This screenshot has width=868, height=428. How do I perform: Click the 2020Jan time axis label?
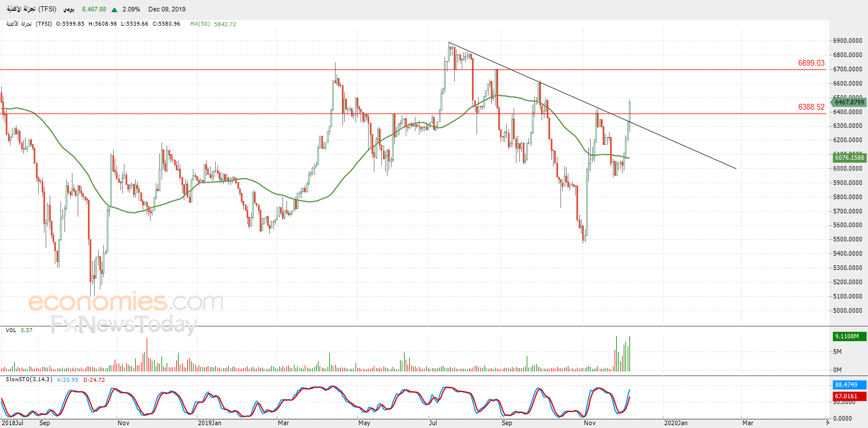[x=677, y=423]
